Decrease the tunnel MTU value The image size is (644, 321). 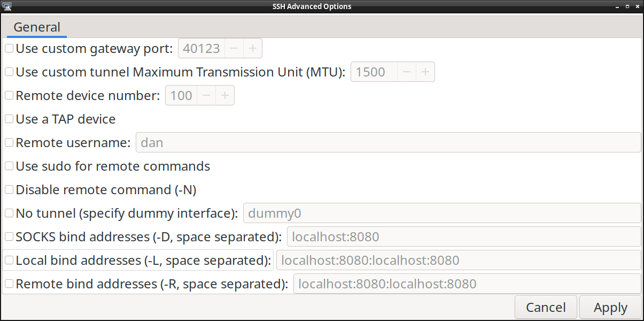click(407, 72)
